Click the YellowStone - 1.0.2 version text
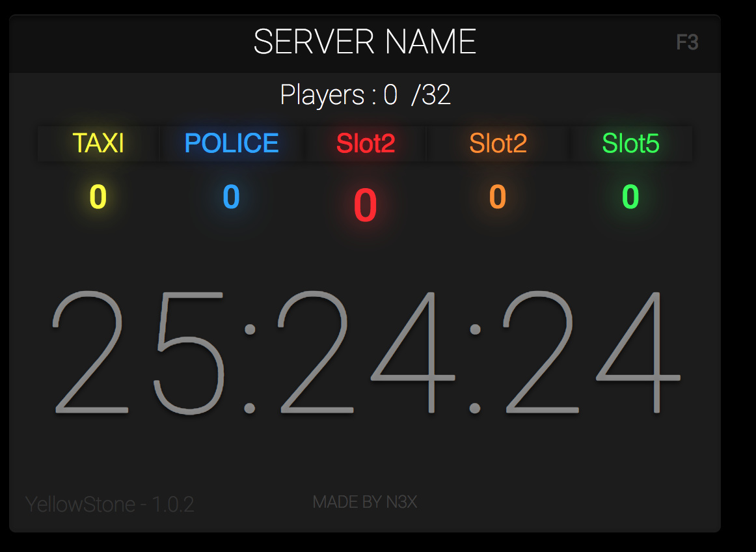 [109, 504]
